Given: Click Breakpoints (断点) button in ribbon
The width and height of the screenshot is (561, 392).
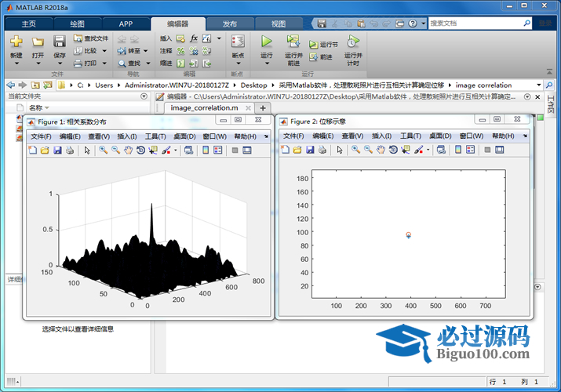Looking at the screenshot, I should (x=238, y=45).
